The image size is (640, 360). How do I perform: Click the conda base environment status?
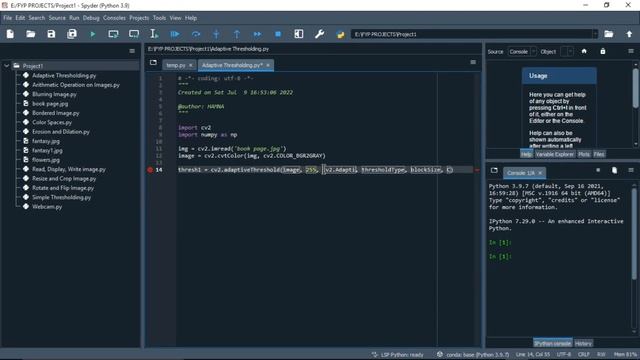pyautogui.click(x=473, y=355)
